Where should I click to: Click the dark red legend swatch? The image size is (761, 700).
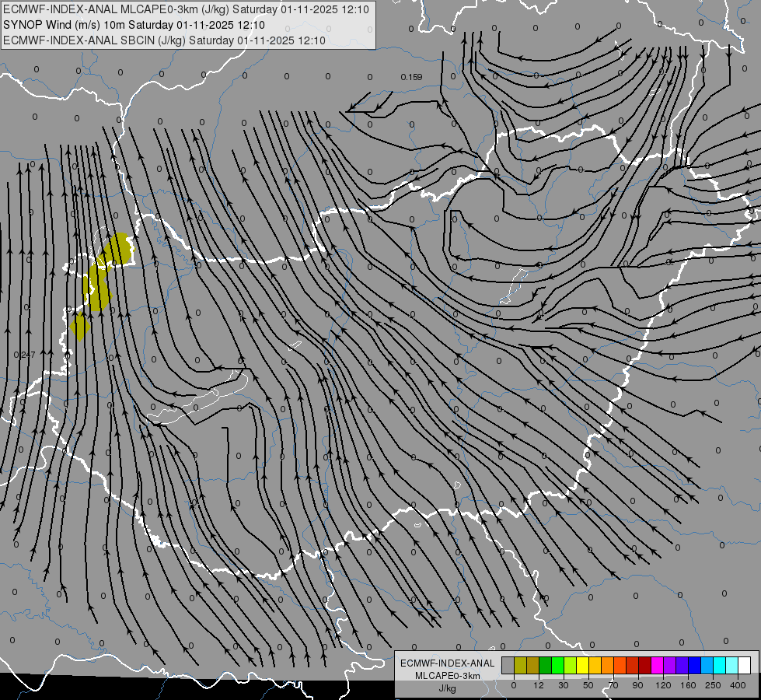(644, 665)
